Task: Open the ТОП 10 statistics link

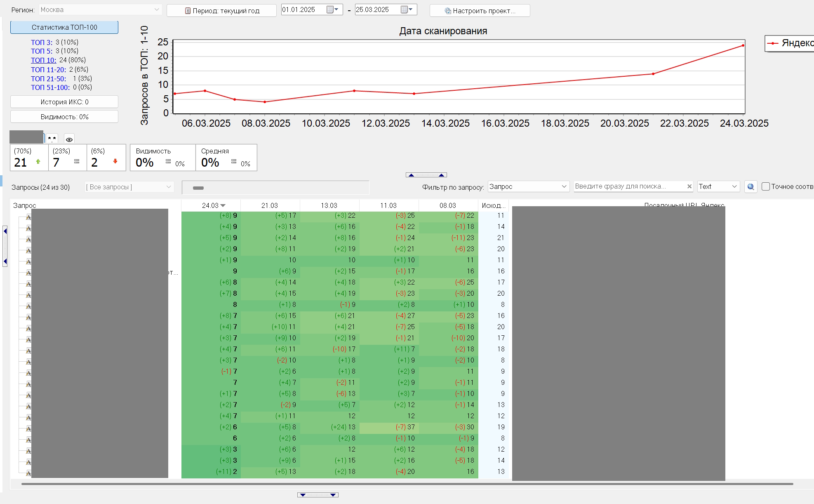Action: [43, 60]
